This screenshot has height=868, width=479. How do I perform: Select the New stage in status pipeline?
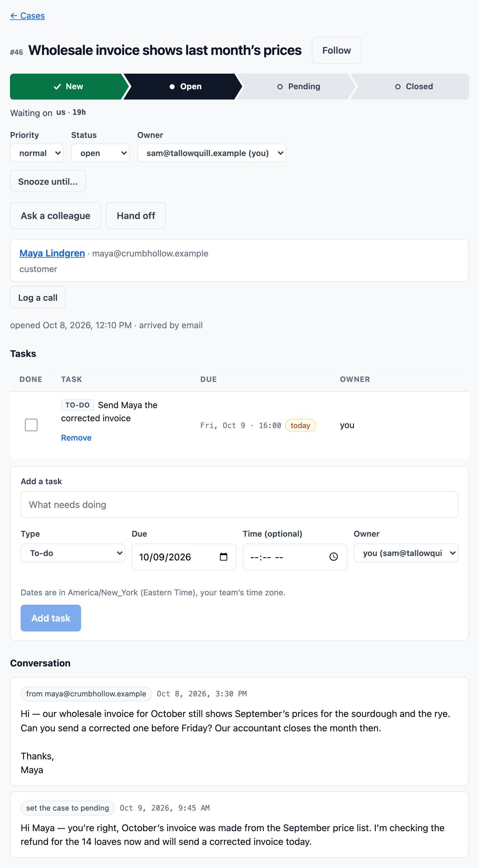(x=68, y=87)
